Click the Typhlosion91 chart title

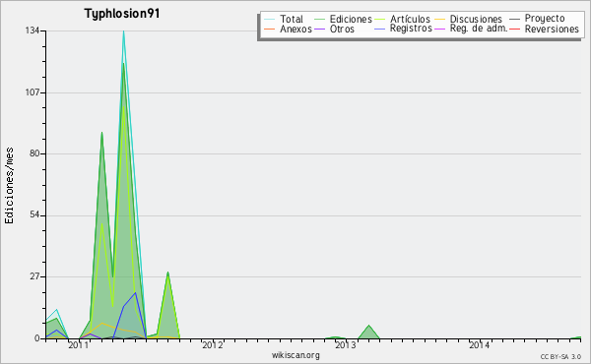coord(122,14)
